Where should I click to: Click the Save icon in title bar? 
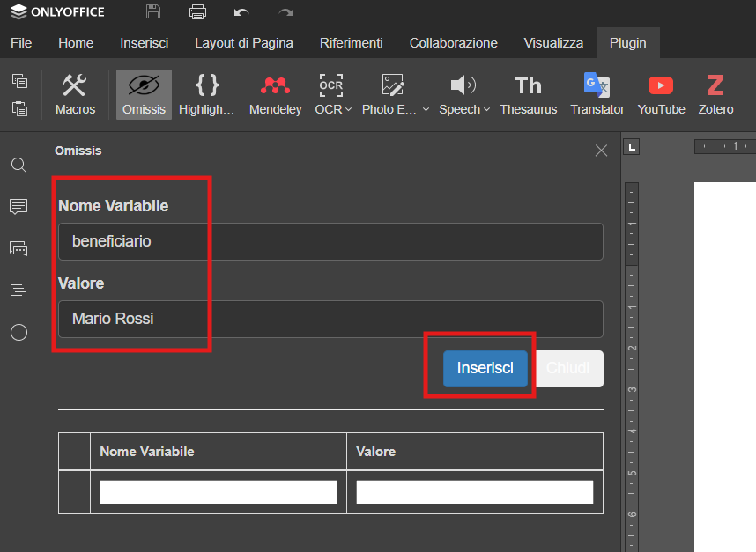click(x=153, y=12)
